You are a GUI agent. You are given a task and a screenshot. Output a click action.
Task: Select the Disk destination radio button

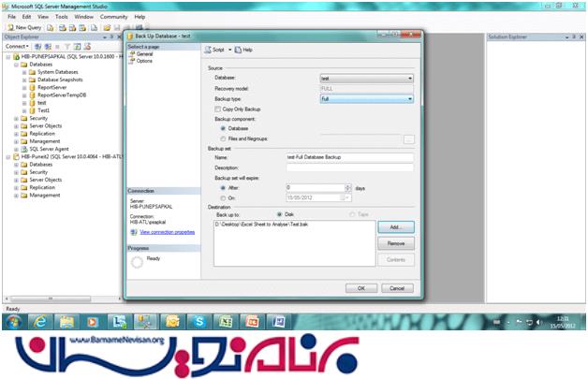pyautogui.click(x=279, y=214)
